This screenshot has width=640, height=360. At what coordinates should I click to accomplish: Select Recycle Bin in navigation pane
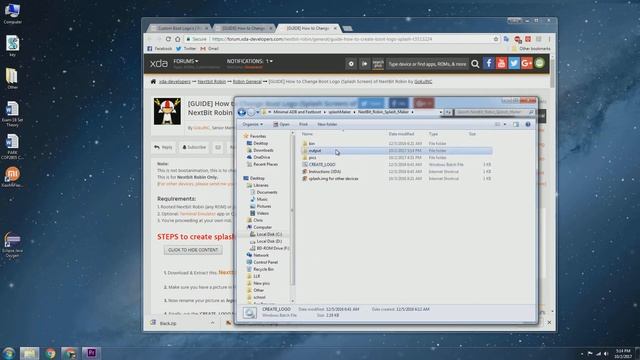[x=263, y=269]
